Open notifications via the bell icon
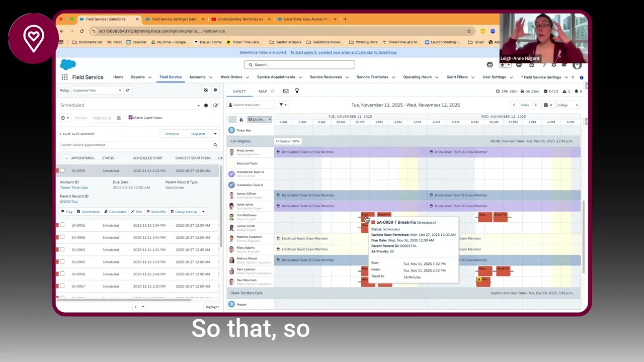 tap(564, 64)
